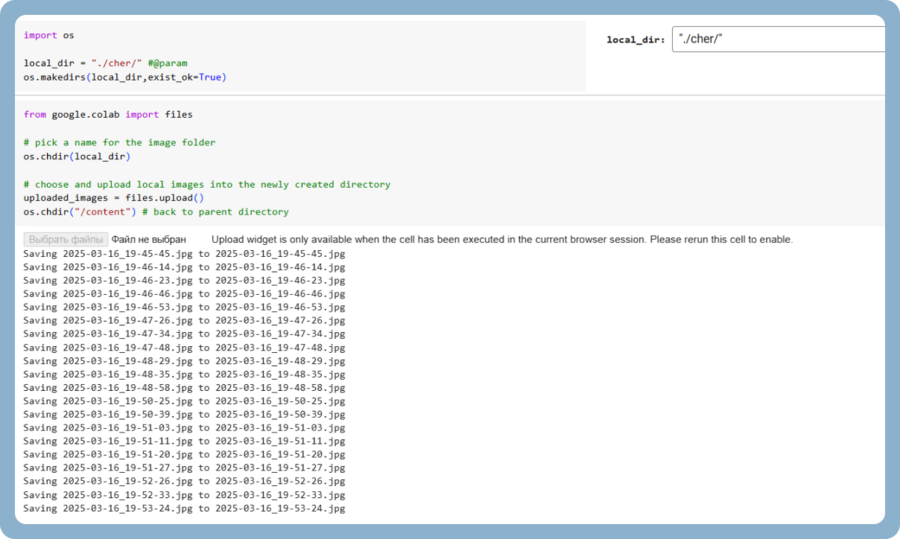The height and width of the screenshot is (539, 900).
Task: Click output line for 2025-03-16_19-46-53.jpg
Action: coord(184,307)
